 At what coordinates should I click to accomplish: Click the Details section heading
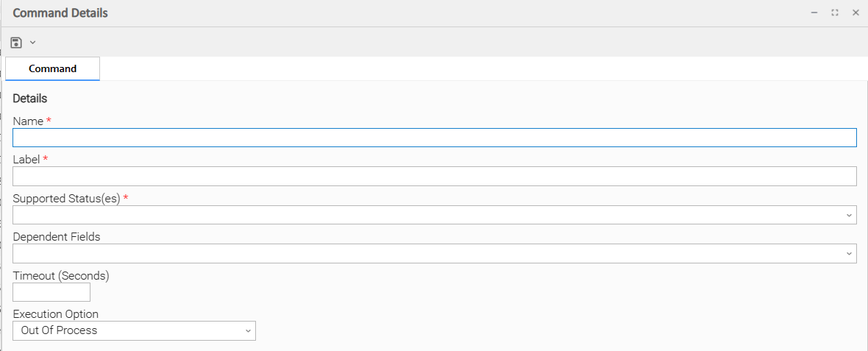[x=30, y=98]
